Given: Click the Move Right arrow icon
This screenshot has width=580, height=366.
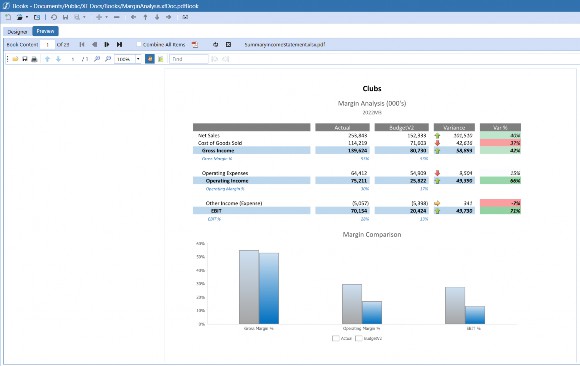Looking at the screenshot, I should (x=169, y=17).
